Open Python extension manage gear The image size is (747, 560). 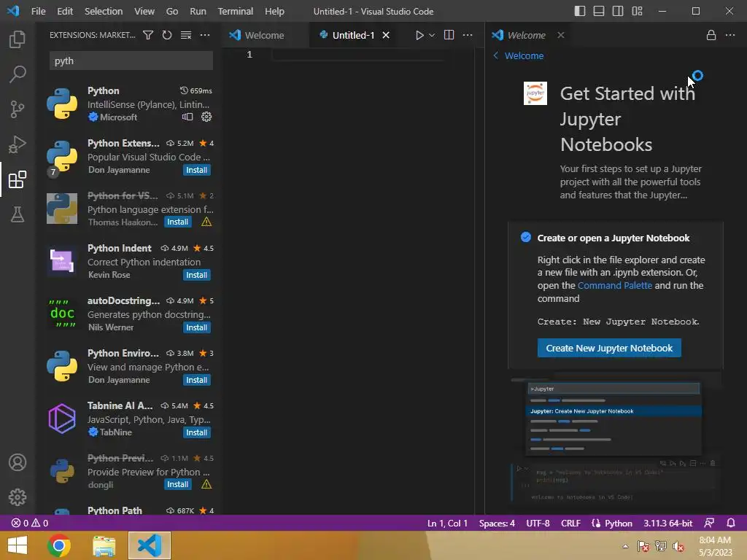click(x=206, y=117)
